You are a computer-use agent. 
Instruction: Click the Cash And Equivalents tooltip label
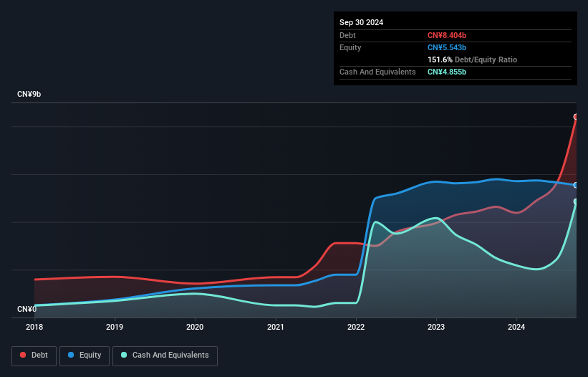377,72
